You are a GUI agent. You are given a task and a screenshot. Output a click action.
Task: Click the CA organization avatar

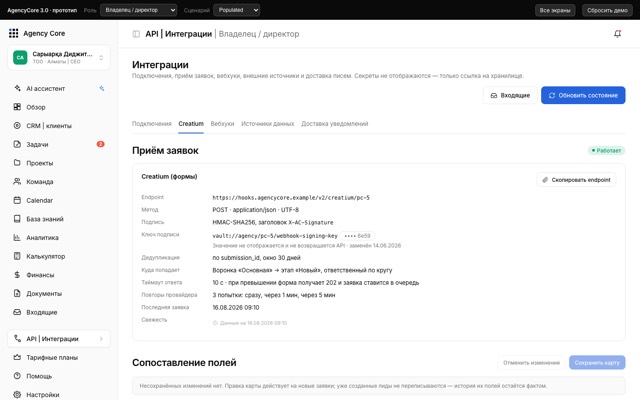(x=20, y=57)
